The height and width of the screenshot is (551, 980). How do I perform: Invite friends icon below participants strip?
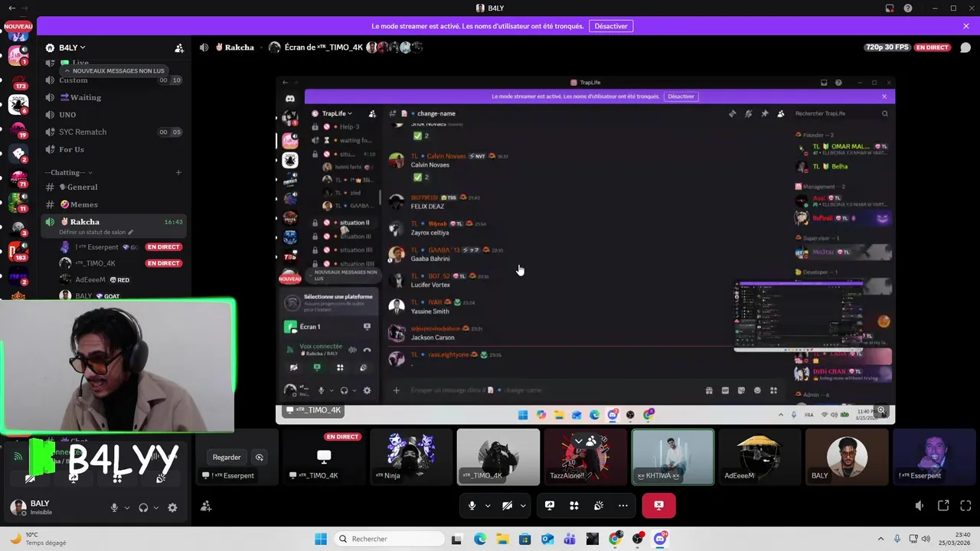(206, 506)
